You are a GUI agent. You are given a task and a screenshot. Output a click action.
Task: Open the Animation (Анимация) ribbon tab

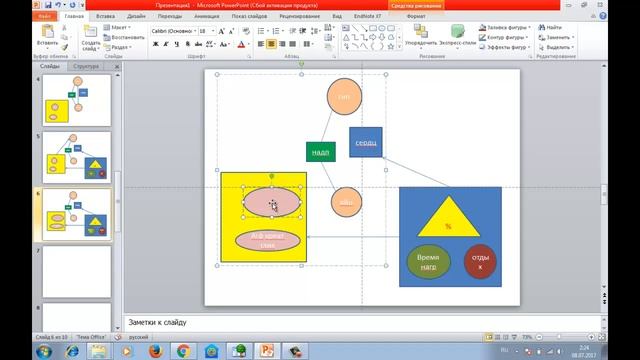click(x=207, y=16)
